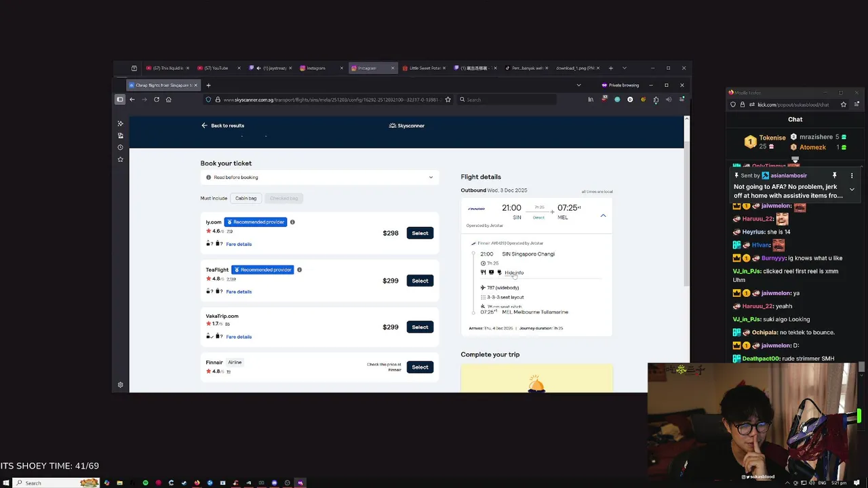This screenshot has width=868, height=488.
Task: Close the active Instagram tab
Action: point(392,68)
